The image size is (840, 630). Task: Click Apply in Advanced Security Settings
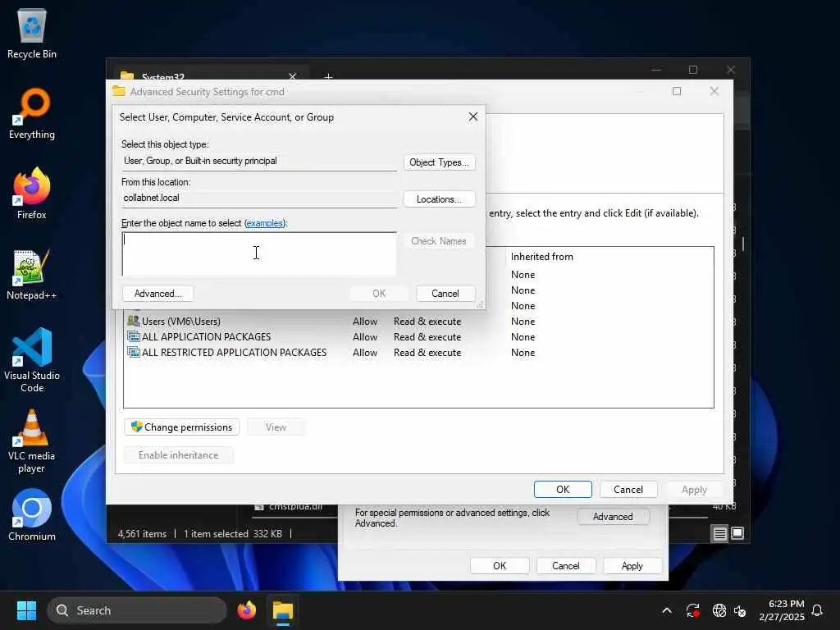coord(694,490)
